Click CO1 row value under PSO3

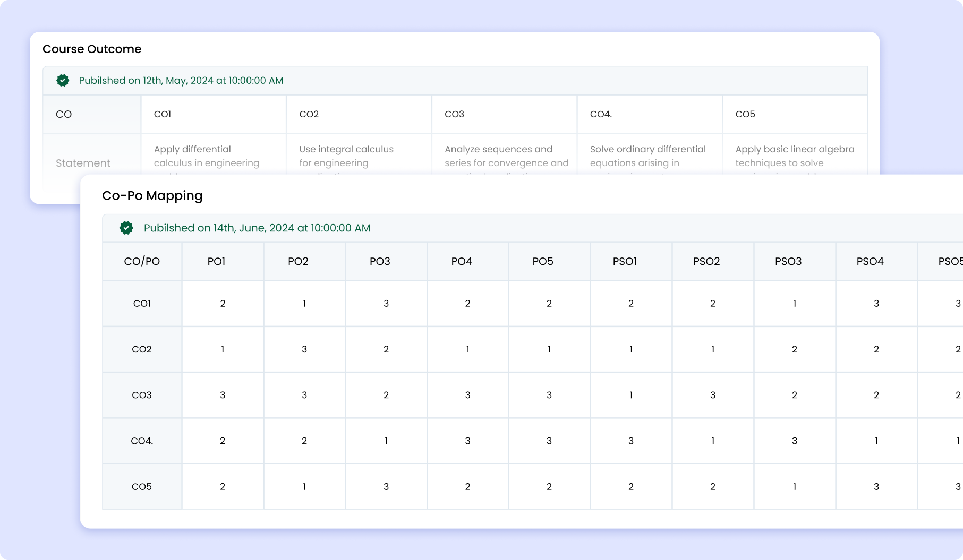click(x=795, y=304)
